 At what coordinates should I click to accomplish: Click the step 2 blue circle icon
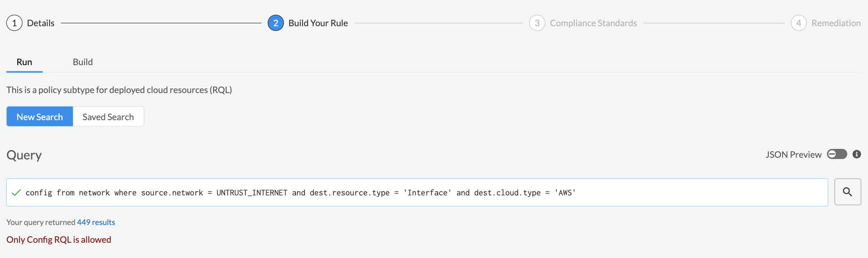[x=275, y=23]
